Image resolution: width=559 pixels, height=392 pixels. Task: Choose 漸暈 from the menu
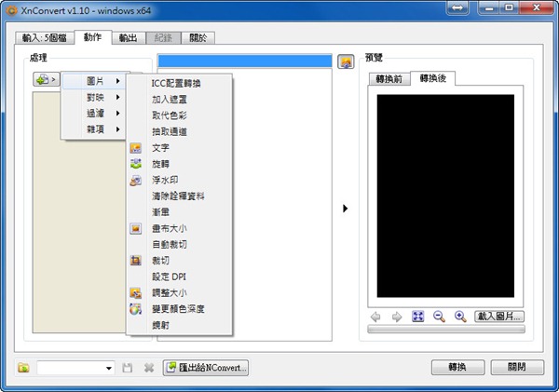pyautogui.click(x=160, y=212)
